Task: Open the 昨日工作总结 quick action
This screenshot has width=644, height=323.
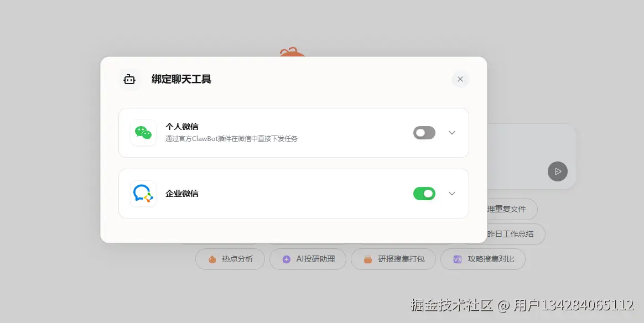Action: (x=511, y=234)
